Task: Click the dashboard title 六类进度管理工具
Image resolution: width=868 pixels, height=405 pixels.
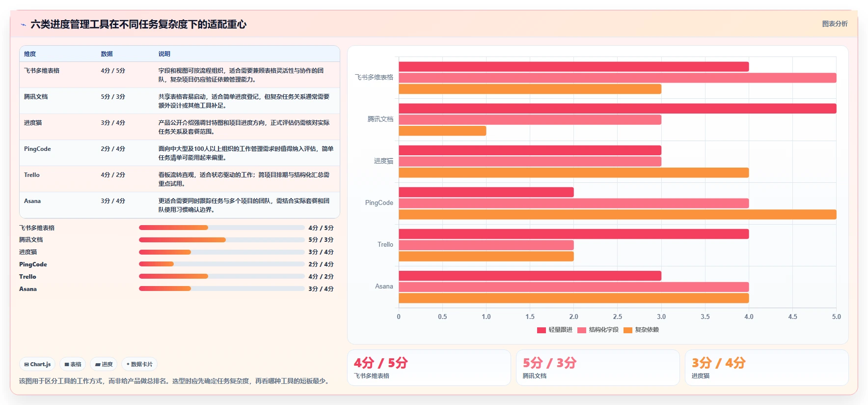Action: point(138,24)
